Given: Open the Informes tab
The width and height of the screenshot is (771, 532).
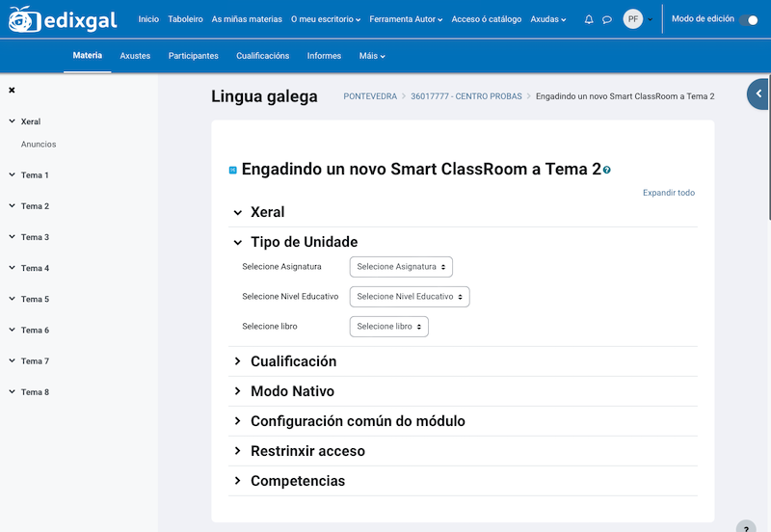Looking at the screenshot, I should pos(324,56).
